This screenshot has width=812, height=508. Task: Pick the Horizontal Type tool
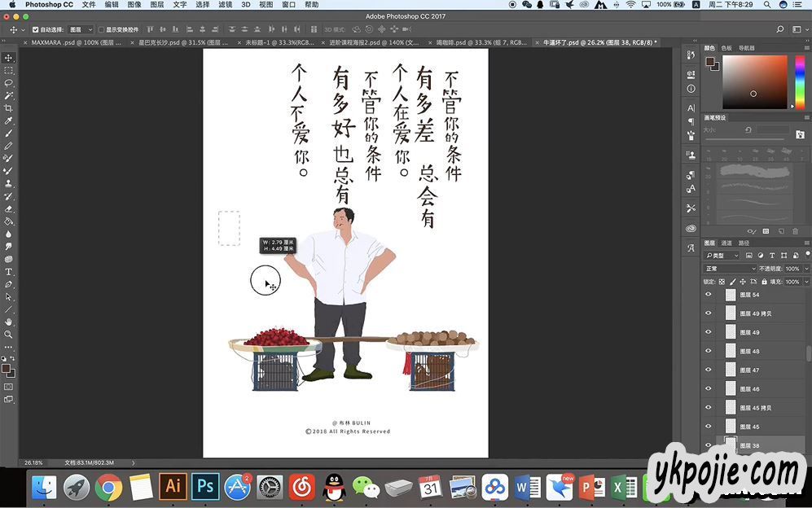point(8,271)
